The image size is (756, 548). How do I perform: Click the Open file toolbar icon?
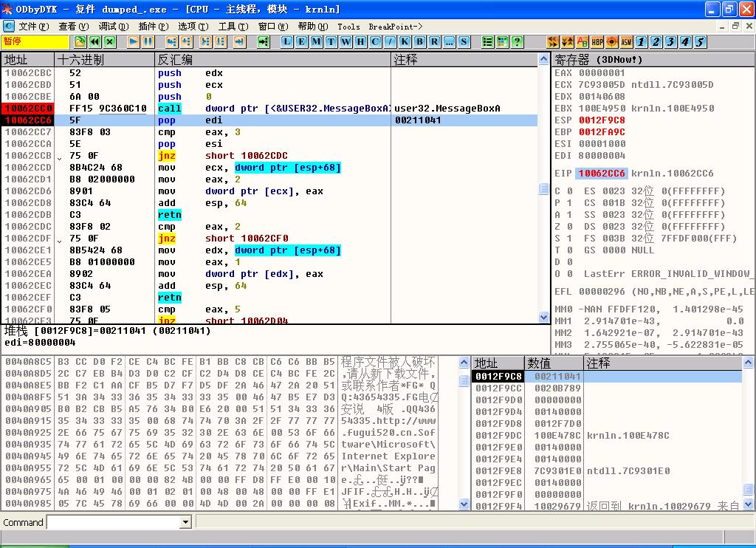(x=80, y=42)
